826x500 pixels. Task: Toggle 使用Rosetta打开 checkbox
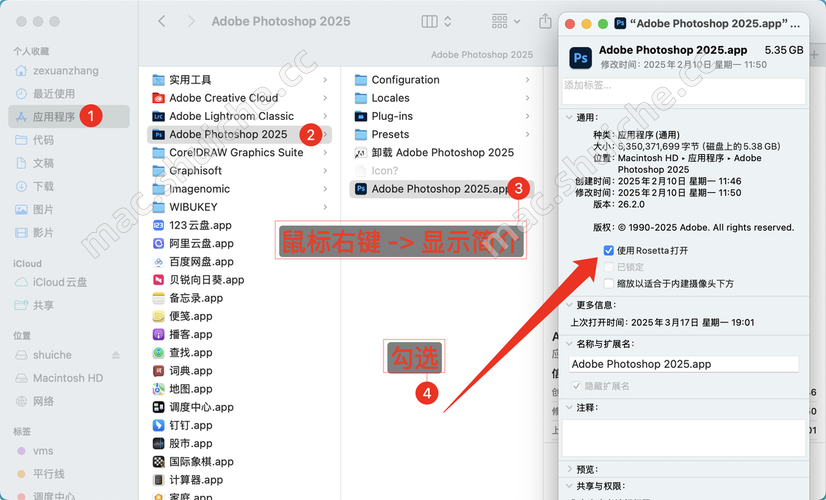pyautogui.click(x=608, y=250)
